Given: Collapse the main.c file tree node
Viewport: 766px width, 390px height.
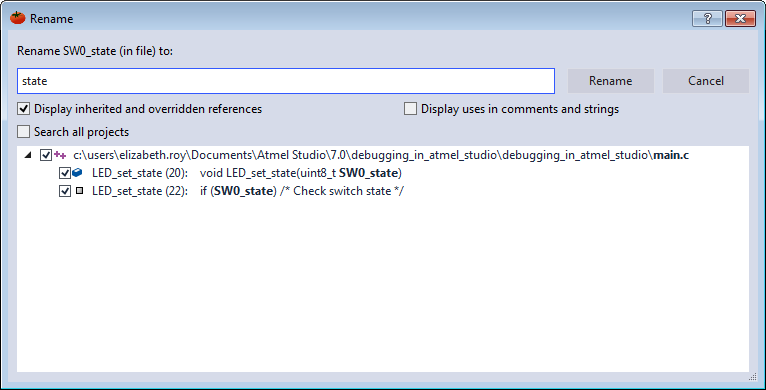Looking at the screenshot, I should [28, 155].
